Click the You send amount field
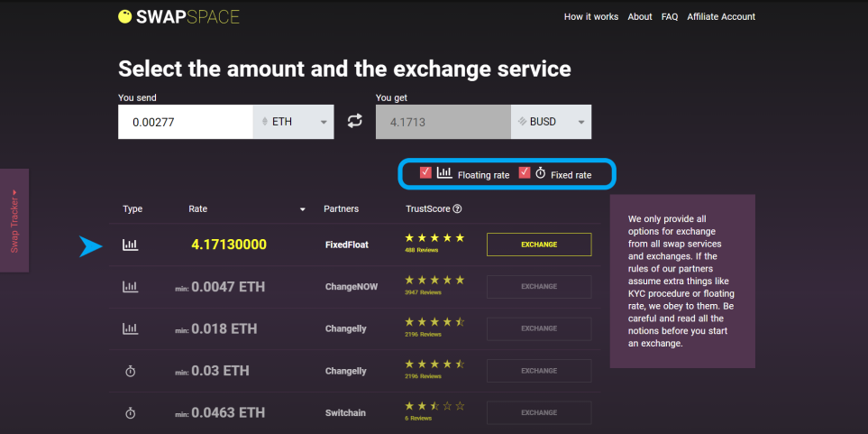This screenshot has height=434, width=868. tap(186, 122)
